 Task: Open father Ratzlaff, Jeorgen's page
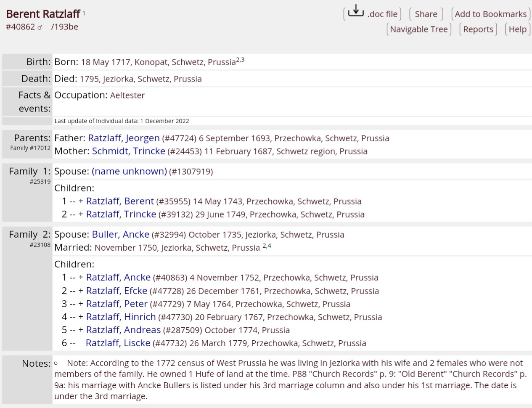tap(124, 138)
